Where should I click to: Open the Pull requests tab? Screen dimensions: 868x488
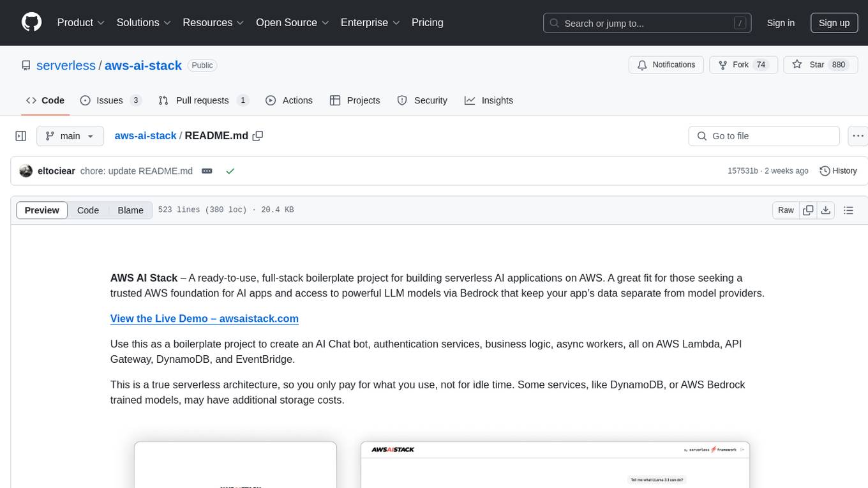click(x=204, y=100)
